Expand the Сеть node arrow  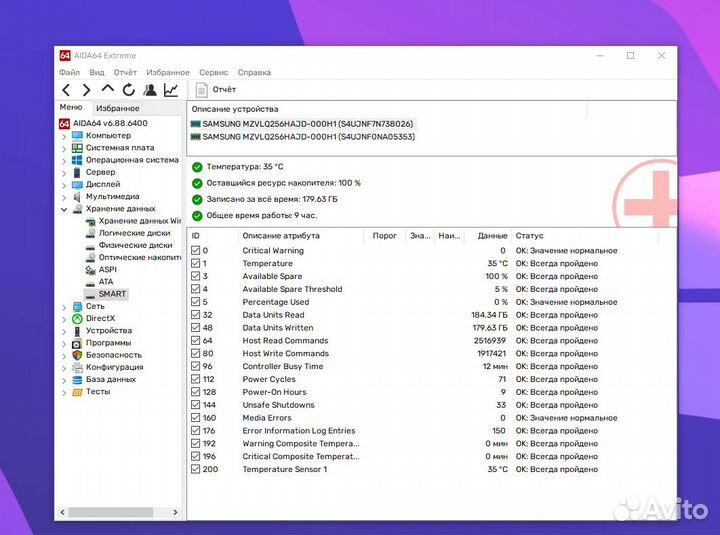point(64,307)
